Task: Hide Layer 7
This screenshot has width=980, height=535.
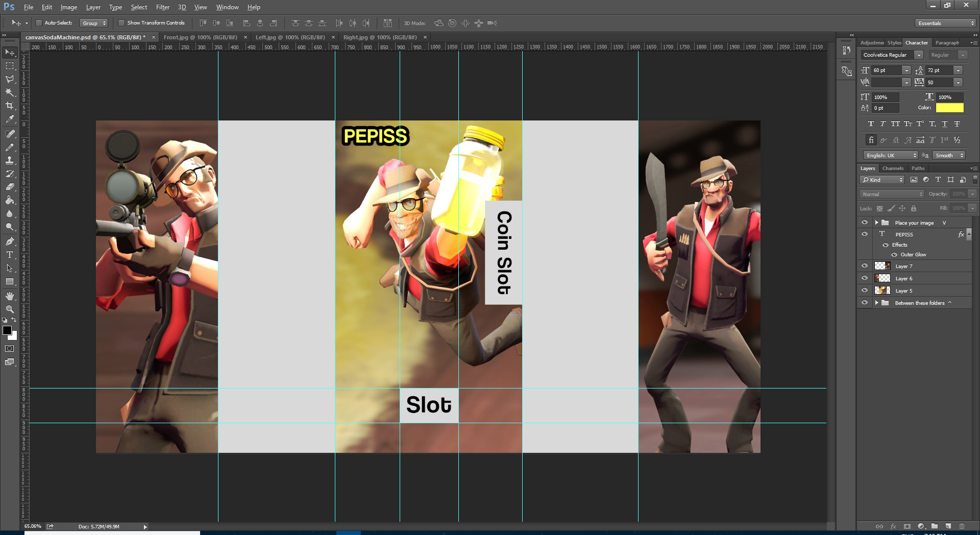Action: tap(865, 266)
